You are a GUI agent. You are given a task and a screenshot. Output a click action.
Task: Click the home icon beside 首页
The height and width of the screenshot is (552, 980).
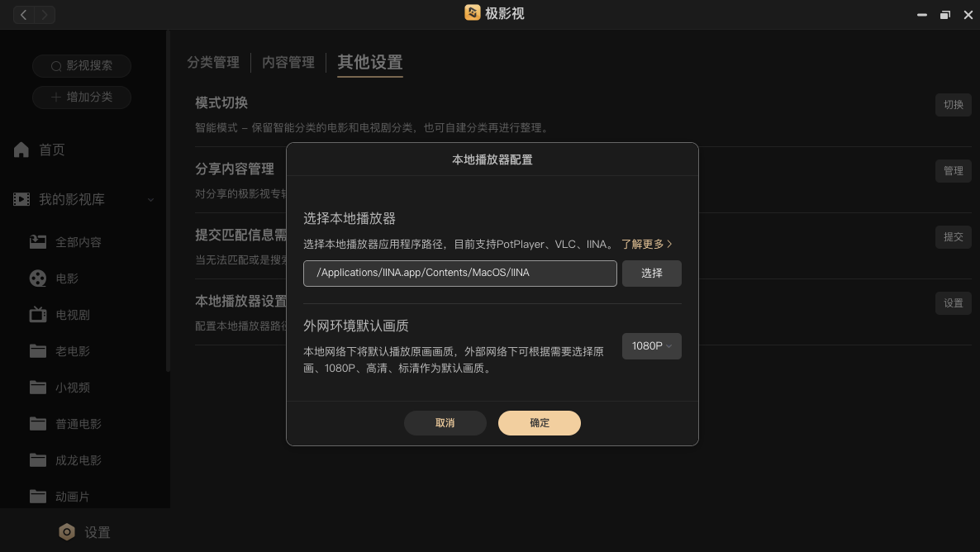(21, 150)
